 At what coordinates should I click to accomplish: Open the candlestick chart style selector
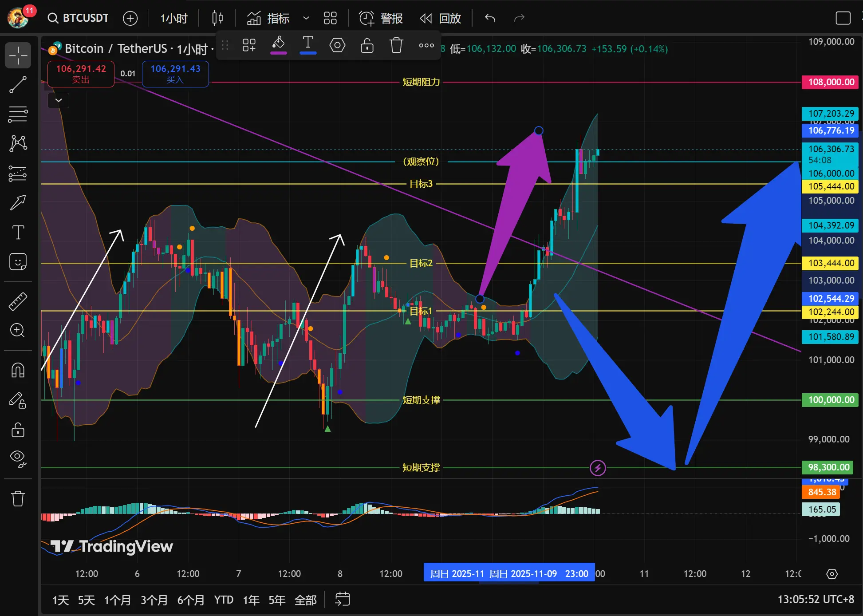pos(217,18)
